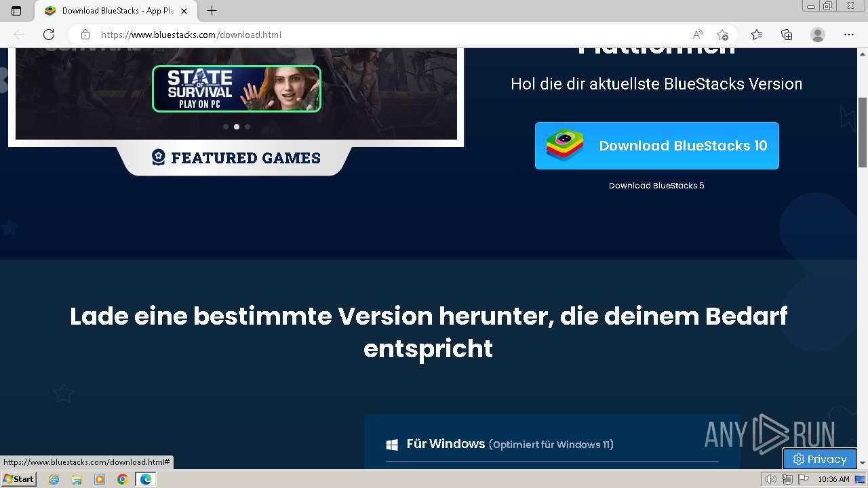Open the tab actions menu icon

pos(16,11)
